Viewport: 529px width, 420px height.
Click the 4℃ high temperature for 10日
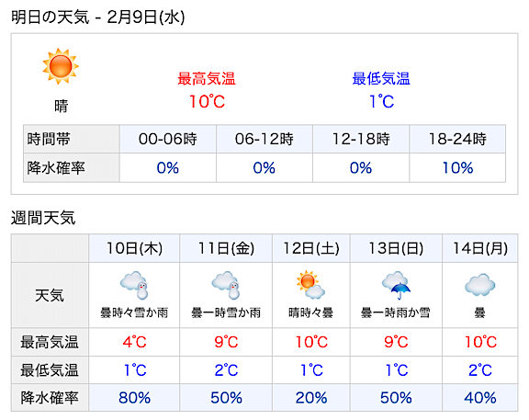(x=134, y=342)
